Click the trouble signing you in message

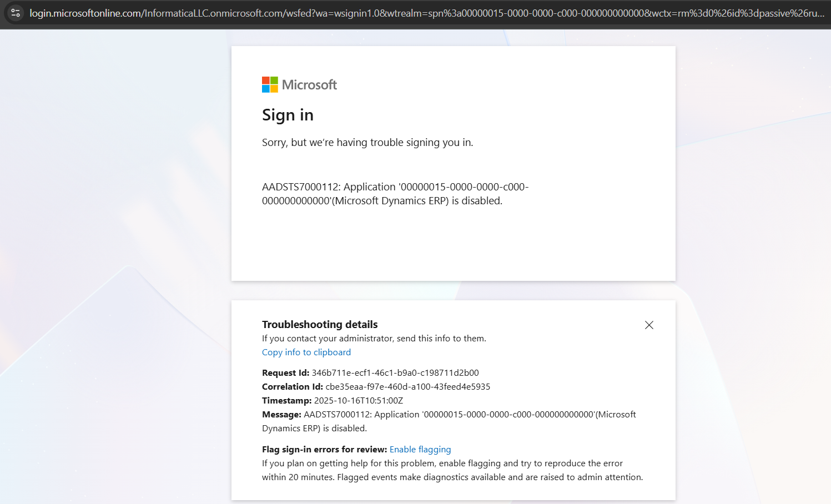point(367,142)
